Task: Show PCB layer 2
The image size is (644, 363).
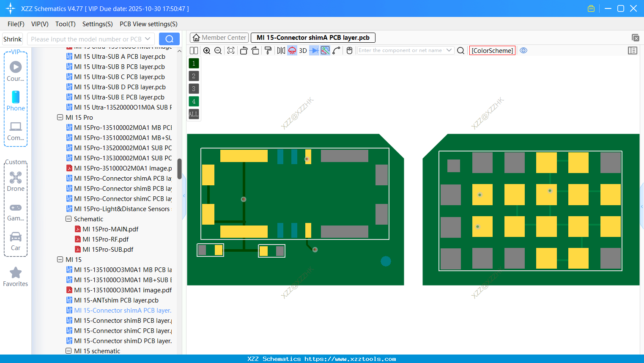Action: (194, 76)
